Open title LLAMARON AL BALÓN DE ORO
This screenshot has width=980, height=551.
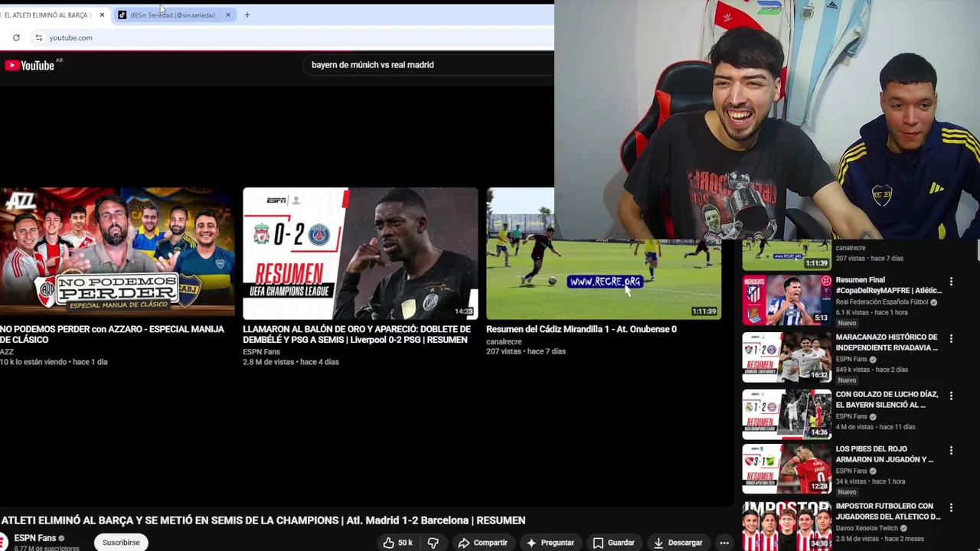coord(357,334)
